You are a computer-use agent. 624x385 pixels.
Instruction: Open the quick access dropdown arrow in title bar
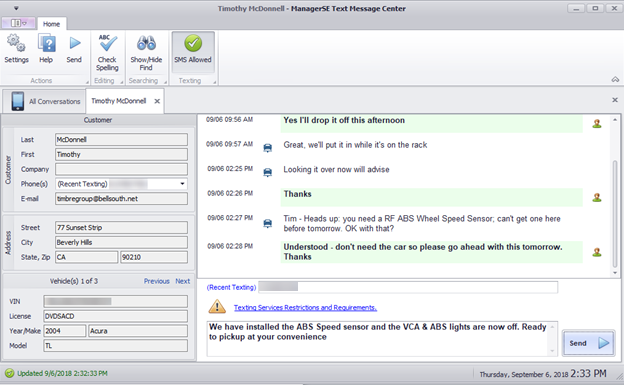16,8
